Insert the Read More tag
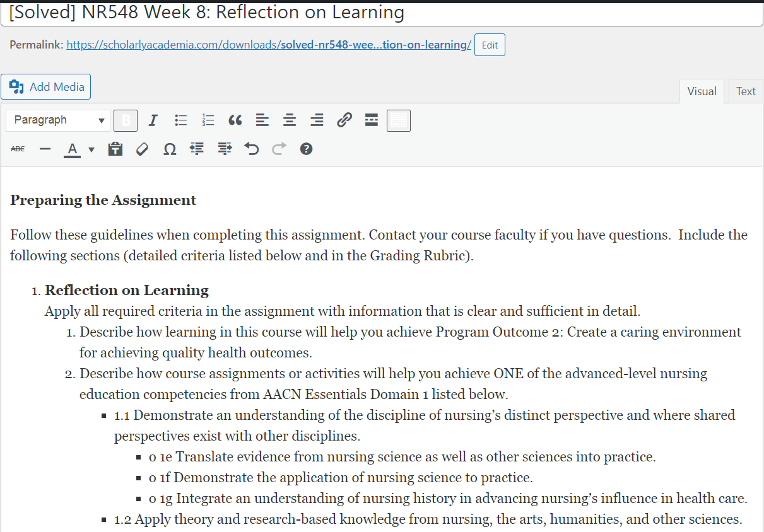This screenshot has width=764, height=532. (x=372, y=120)
